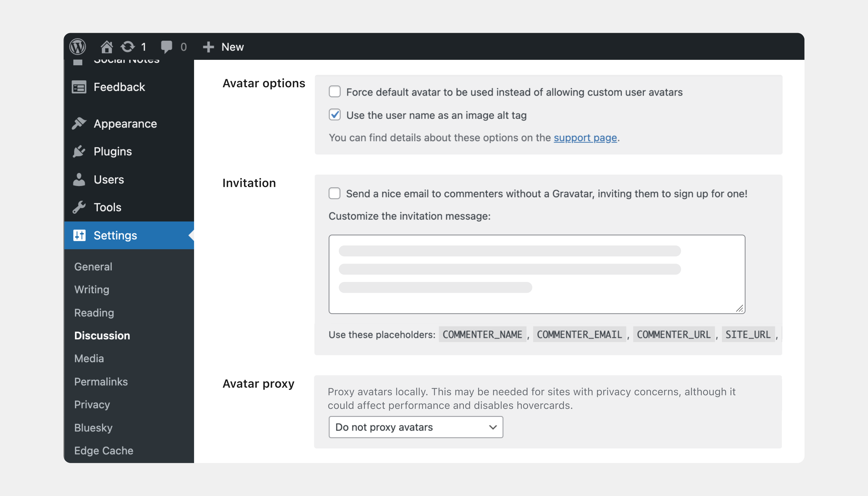The height and width of the screenshot is (496, 868).
Task: Click the Plugins plug icon
Action: [x=79, y=152]
